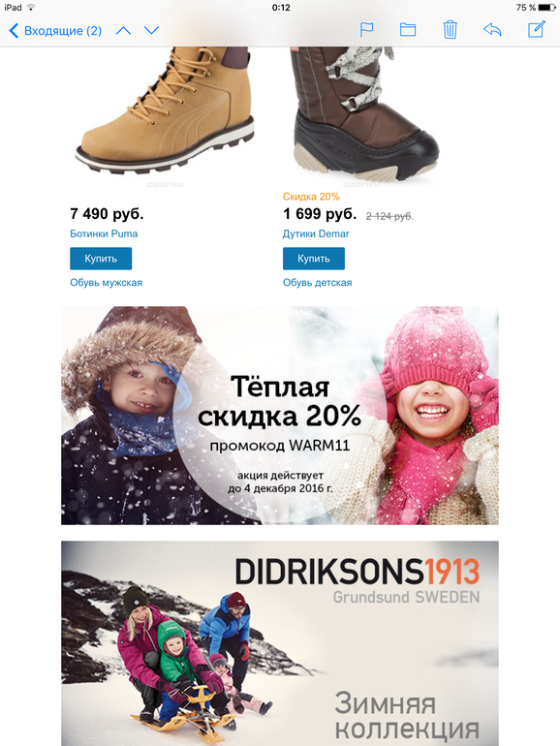This screenshot has width=560, height=746.
Task: Open Тёплая скидка 20% promo banner
Action: coord(280,416)
